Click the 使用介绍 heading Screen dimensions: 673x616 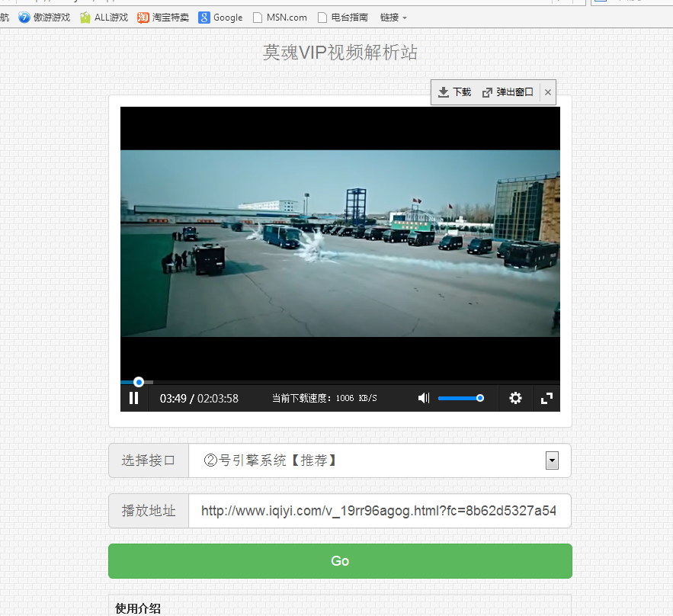coord(138,608)
